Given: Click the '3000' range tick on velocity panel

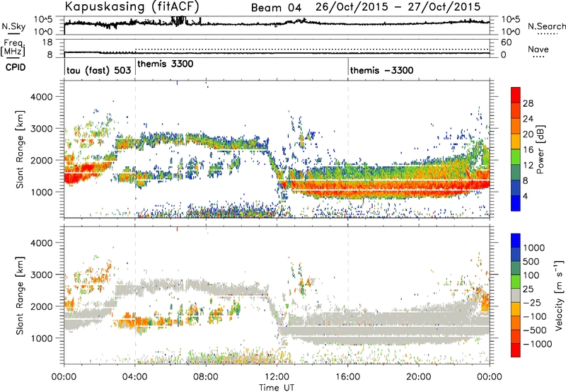Looking at the screenshot, I should (x=42, y=275).
